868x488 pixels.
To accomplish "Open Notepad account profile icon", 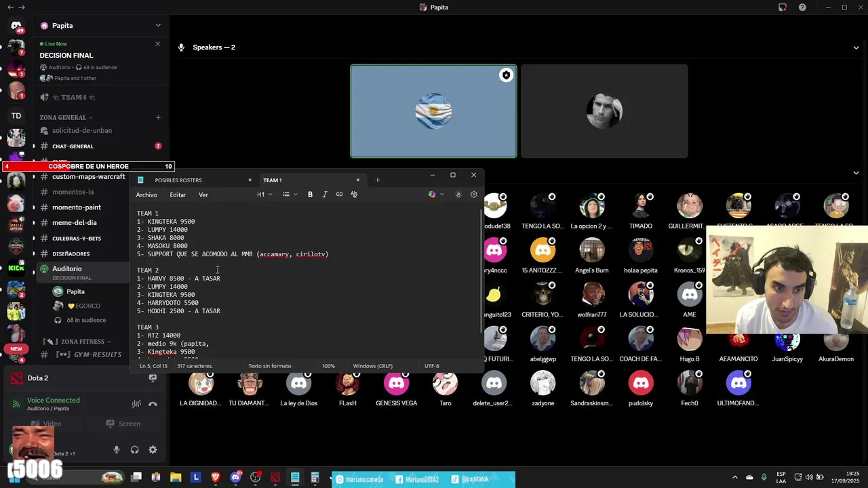I will point(458,195).
